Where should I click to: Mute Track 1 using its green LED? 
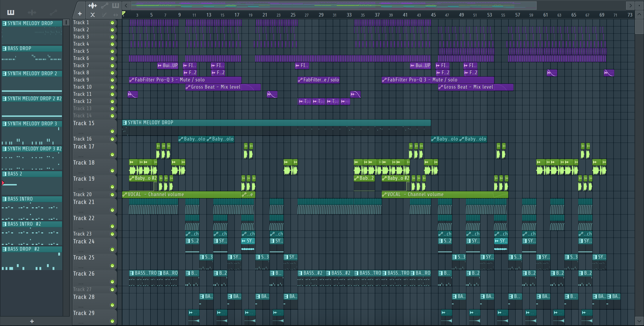tap(112, 23)
